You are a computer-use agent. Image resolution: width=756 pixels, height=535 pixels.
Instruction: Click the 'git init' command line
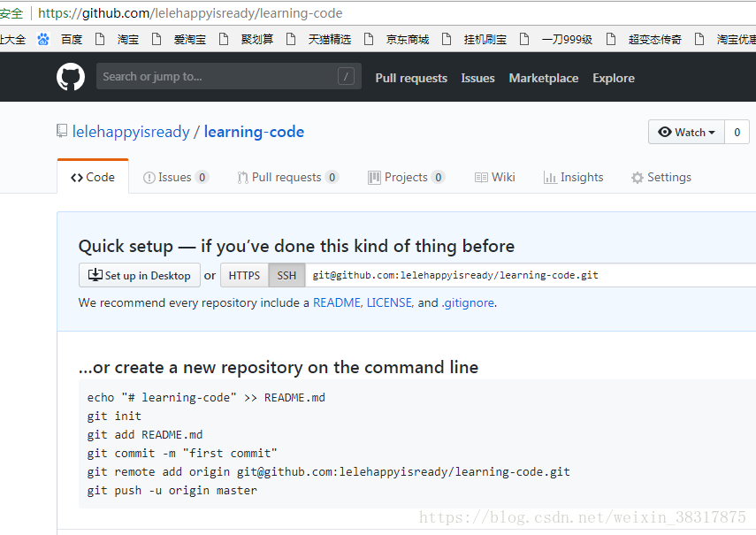coord(114,416)
